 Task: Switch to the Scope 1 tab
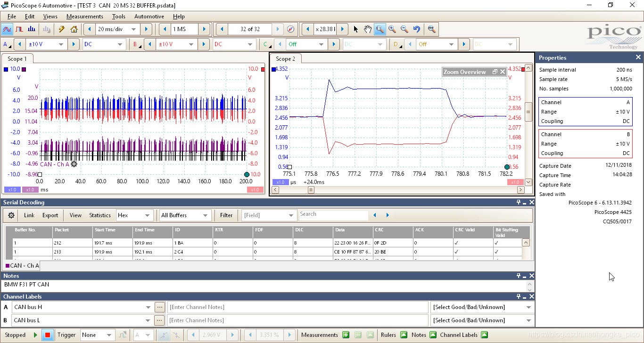coord(17,59)
